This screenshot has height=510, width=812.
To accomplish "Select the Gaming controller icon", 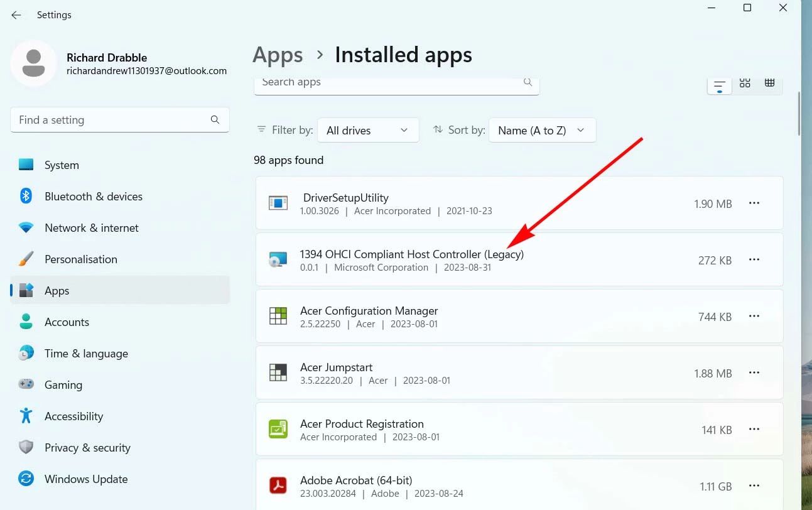I will pos(26,384).
